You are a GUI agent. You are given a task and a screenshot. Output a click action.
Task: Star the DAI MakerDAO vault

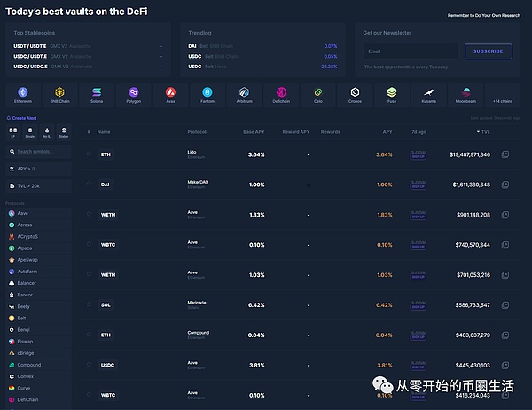click(89, 185)
